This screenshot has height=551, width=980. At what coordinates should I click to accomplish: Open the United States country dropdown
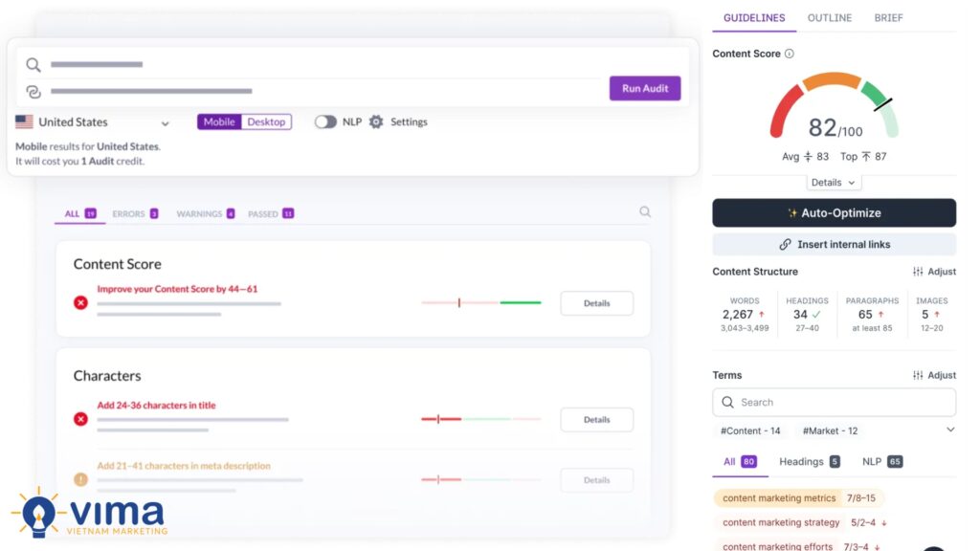tap(93, 121)
